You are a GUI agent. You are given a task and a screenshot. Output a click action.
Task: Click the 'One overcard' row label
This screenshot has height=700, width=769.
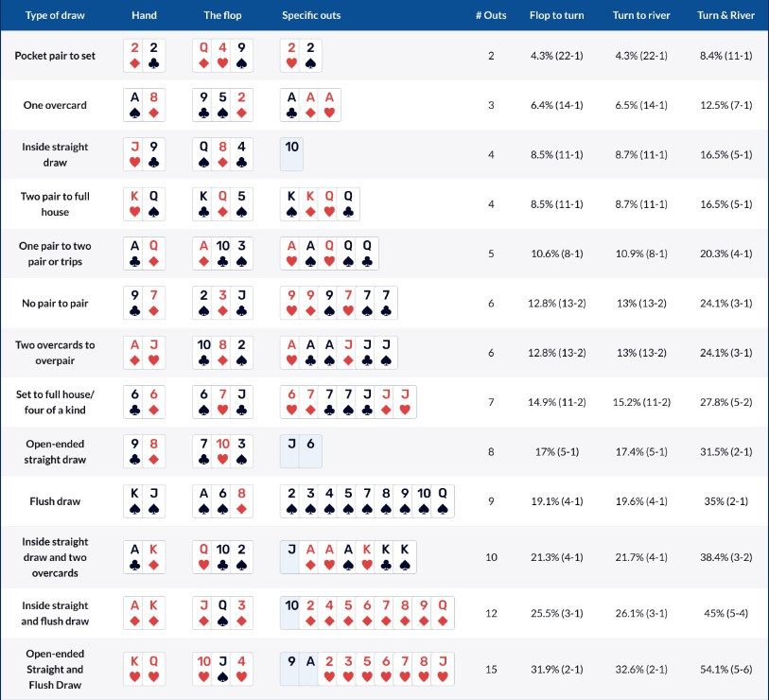pyautogui.click(x=55, y=105)
